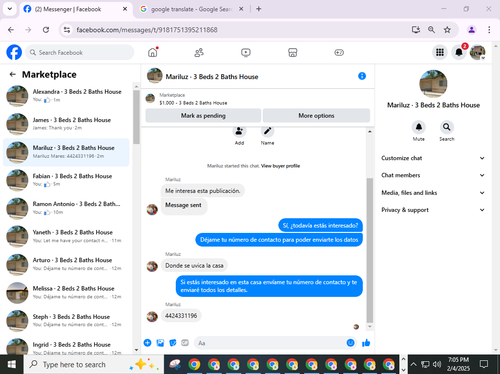Viewport: 500px width, 374px height.
Task: Open the Windows Start menu
Action: [x=12, y=364]
